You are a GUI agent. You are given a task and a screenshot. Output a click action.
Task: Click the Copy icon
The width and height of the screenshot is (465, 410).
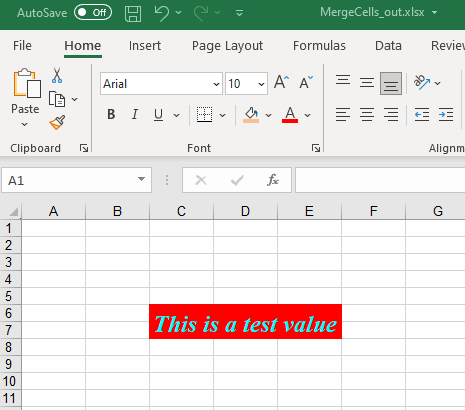57,99
